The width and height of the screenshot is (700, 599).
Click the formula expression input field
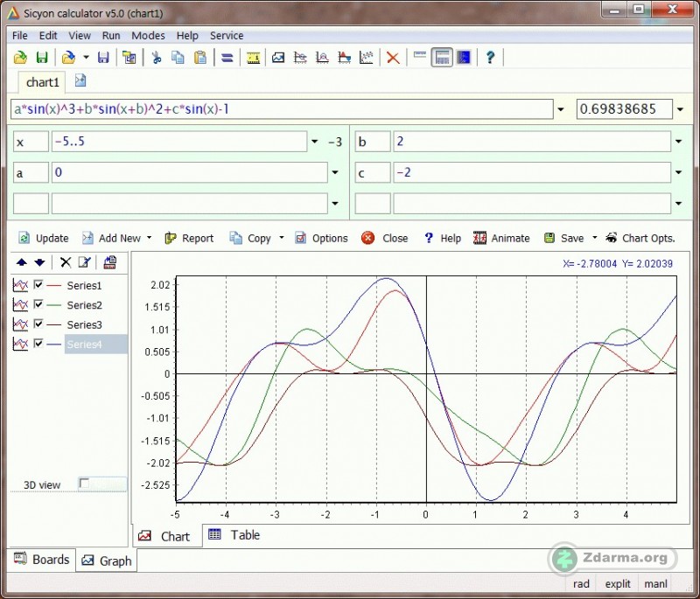tap(282, 109)
